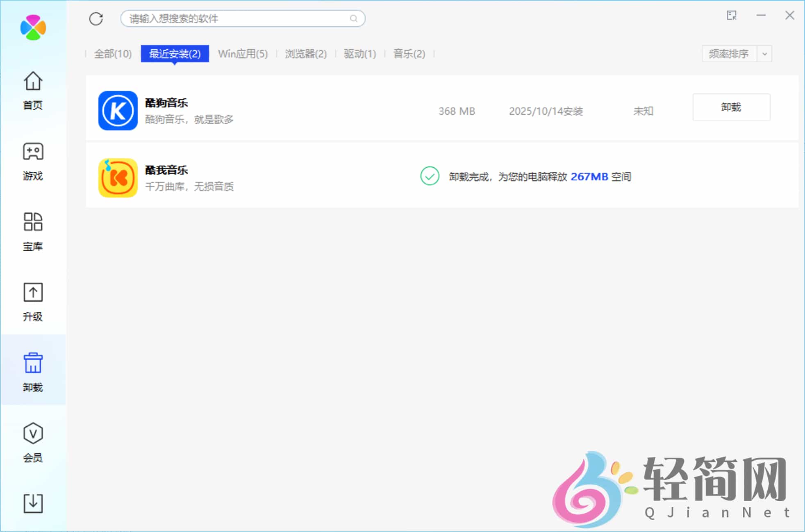The height and width of the screenshot is (532, 805).
Task: Click the refresh icon beside the search bar
Action: click(x=96, y=18)
